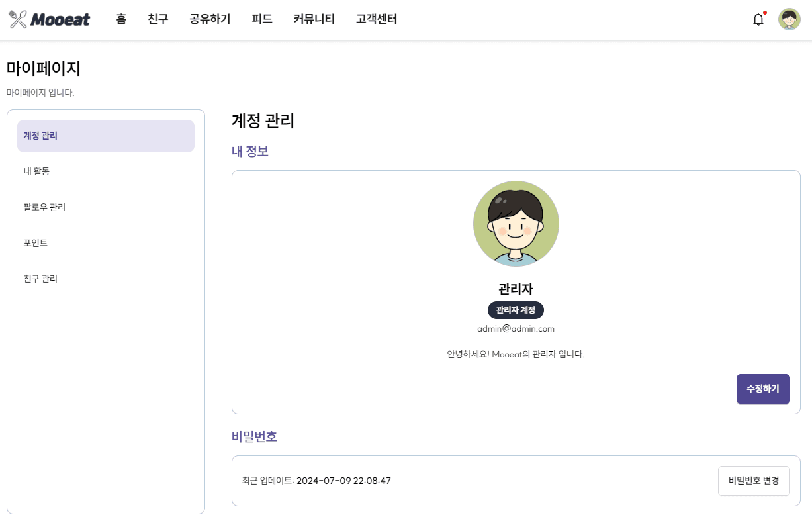Open the 친구 menu

158,19
